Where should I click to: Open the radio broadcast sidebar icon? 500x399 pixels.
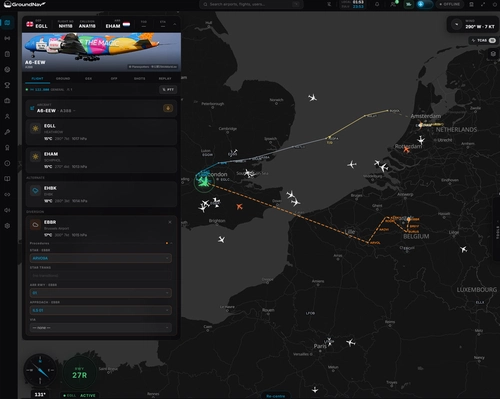[7, 38]
